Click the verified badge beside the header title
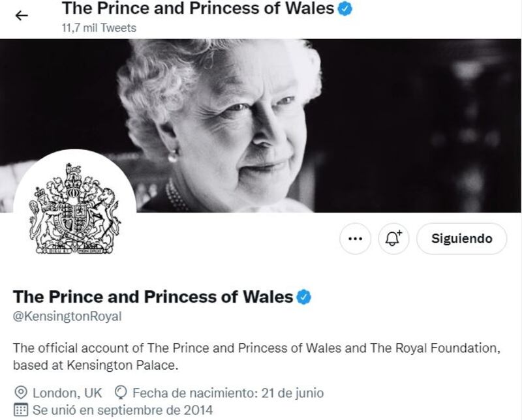This screenshot has width=522, height=420. (345, 8)
